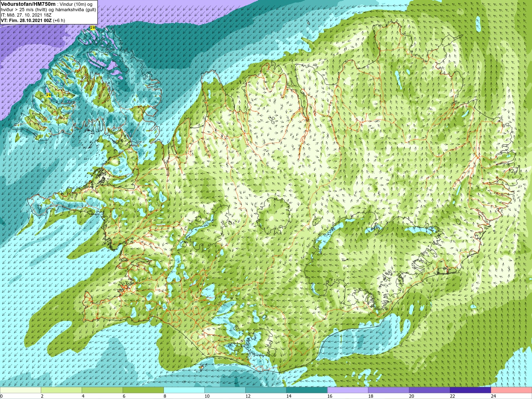
Task: Click the legend scale label '8'
Action: pos(165,397)
